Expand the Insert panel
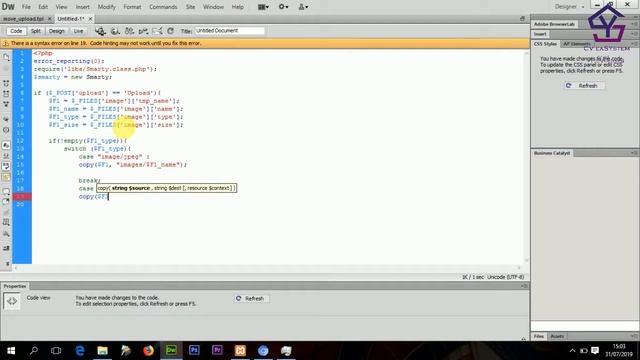Viewport: 640px width, 360px height. (x=540, y=34)
